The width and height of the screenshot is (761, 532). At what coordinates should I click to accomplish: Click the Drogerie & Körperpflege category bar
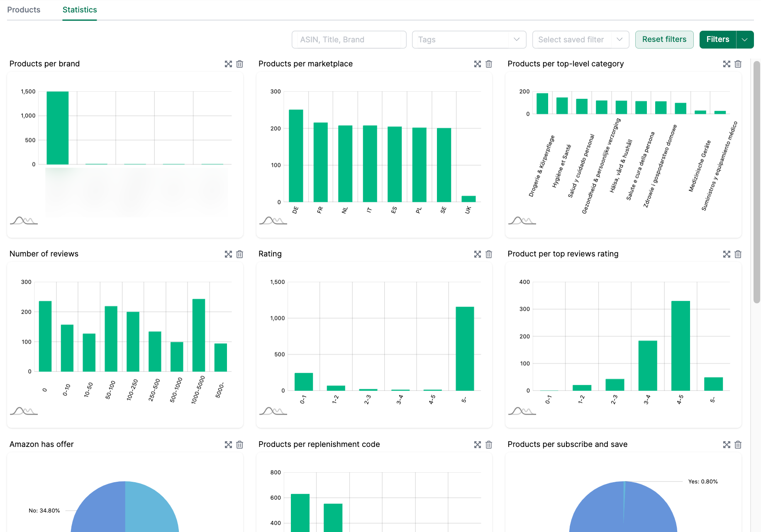(542, 103)
